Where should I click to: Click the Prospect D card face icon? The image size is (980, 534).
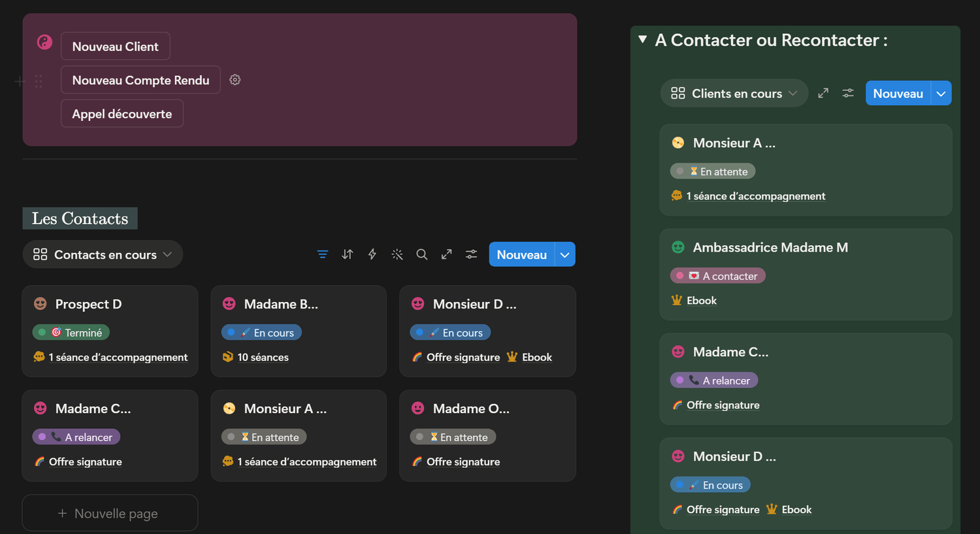coord(41,303)
